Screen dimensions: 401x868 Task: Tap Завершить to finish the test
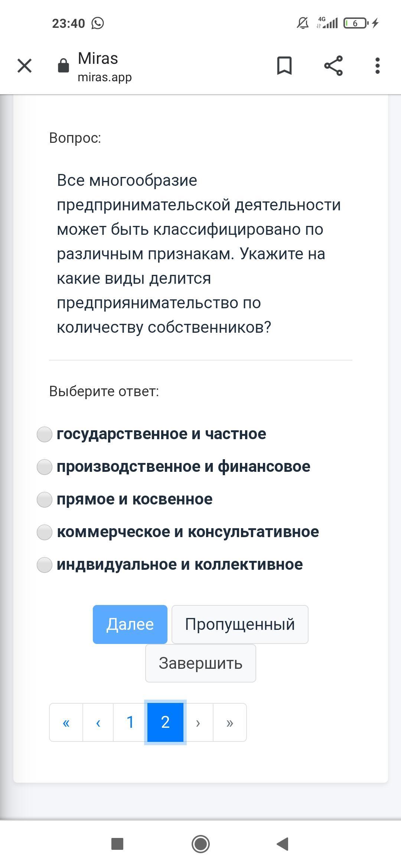tap(200, 663)
